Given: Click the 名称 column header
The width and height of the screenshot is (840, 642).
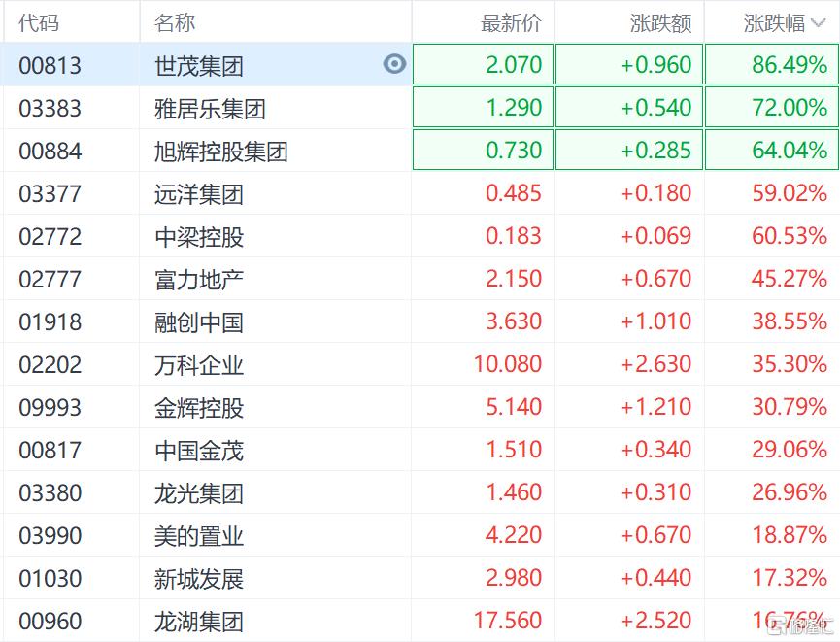Looking at the screenshot, I should pos(175,22).
